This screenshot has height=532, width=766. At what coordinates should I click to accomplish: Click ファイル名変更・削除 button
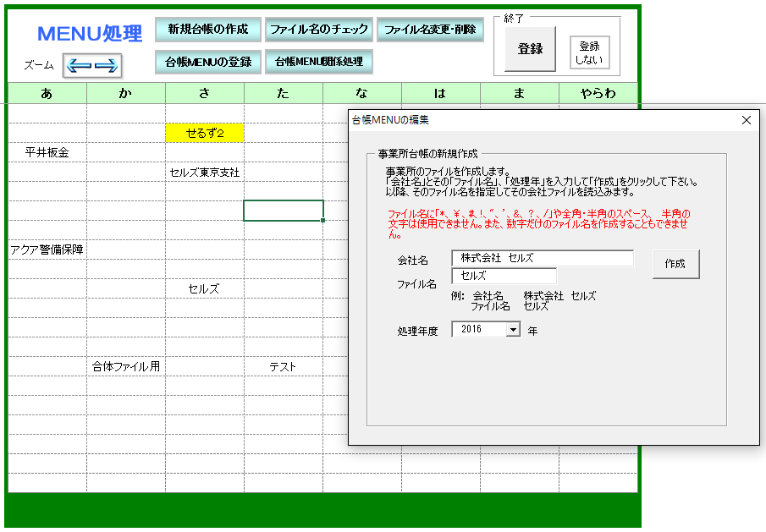430,30
